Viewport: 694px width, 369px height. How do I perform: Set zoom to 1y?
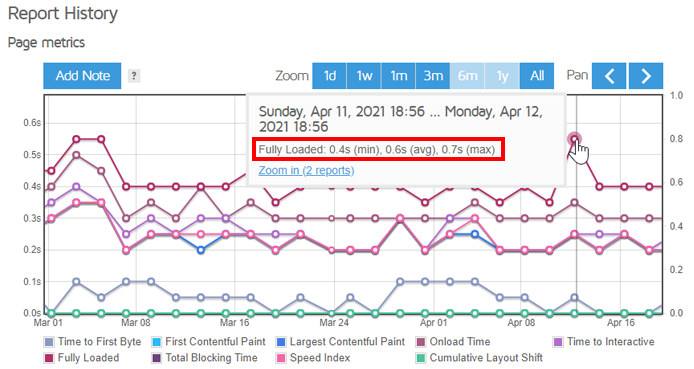tap(502, 76)
